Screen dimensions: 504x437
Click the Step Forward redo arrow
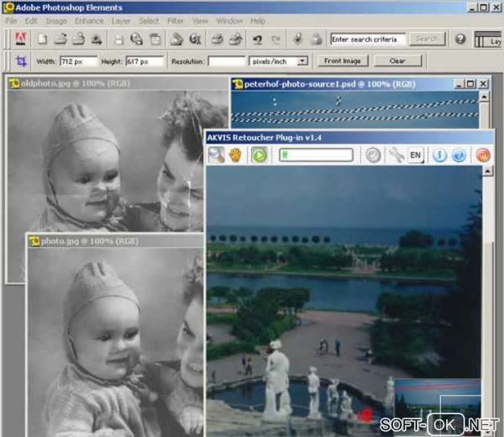(276, 40)
